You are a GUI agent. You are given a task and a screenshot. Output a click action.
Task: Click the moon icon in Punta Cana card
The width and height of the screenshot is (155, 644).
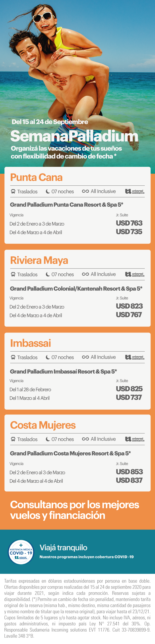(x=48, y=191)
